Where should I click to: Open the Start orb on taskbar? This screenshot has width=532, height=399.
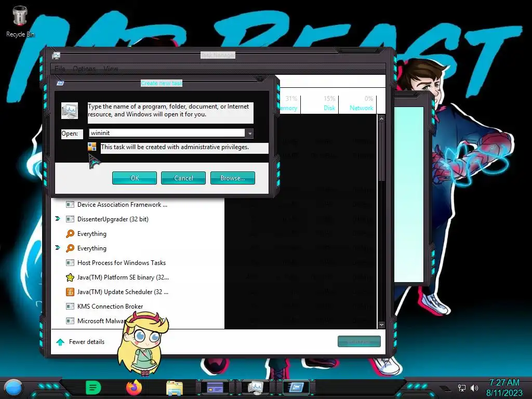(x=14, y=388)
